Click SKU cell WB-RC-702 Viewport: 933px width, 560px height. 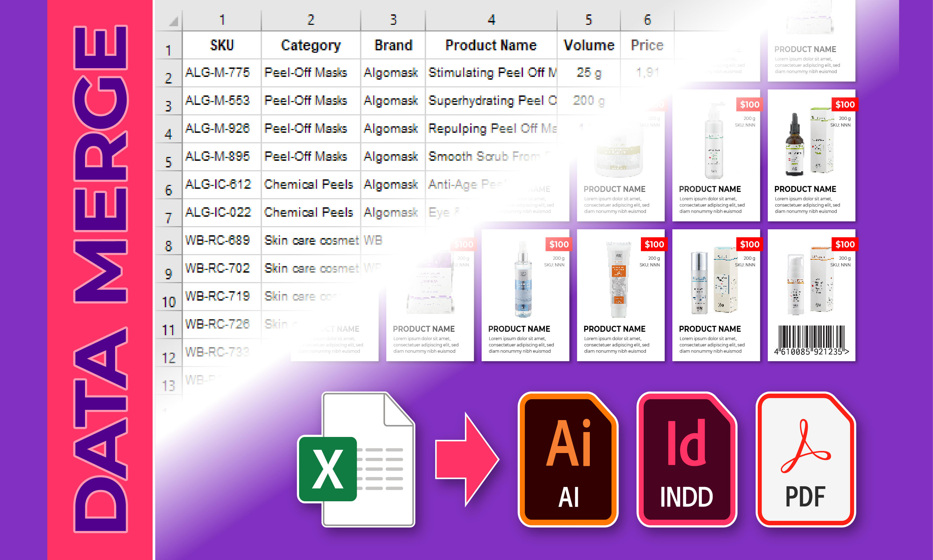pos(218,268)
